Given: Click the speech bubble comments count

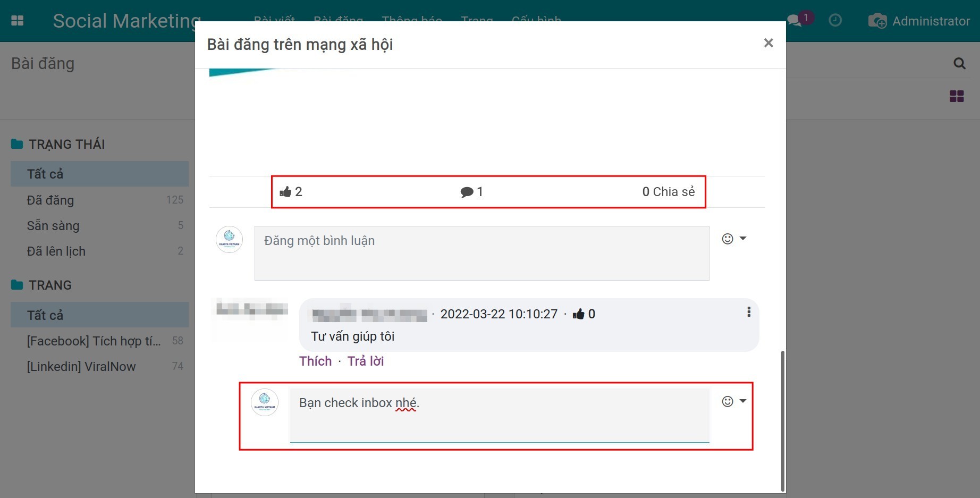Looking at the screenshot, I should tap(471, 192).
